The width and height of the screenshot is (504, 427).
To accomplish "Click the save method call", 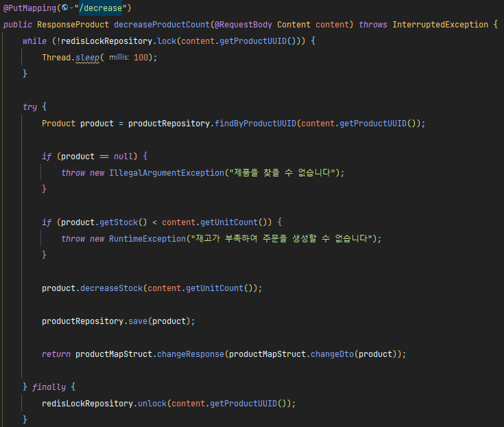I will click(138, 321).
